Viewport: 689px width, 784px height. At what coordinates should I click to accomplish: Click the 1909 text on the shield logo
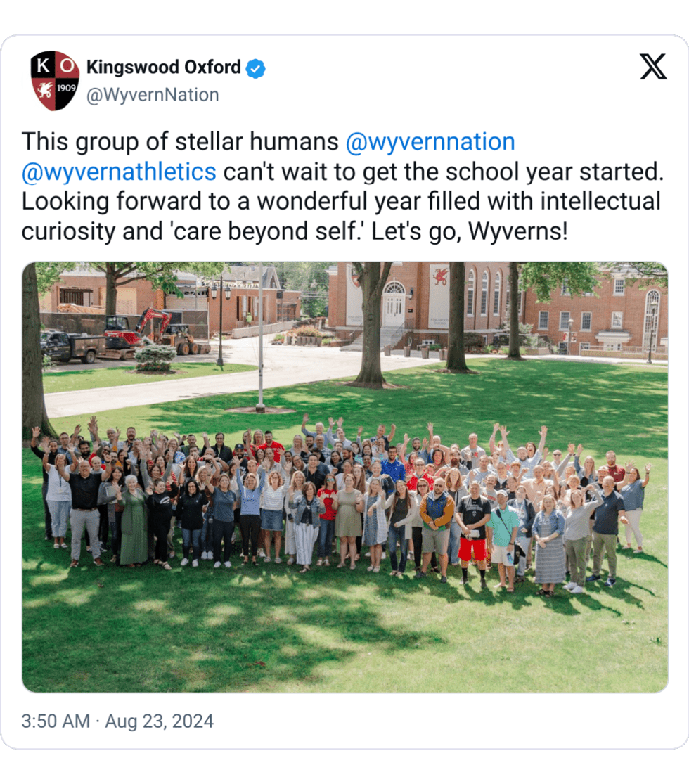tap(65, 88)
